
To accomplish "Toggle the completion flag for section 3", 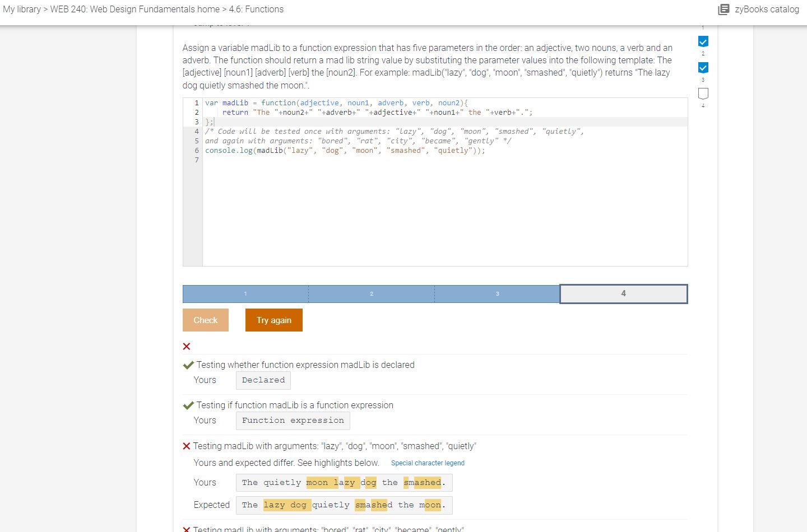I will coord(703,68).
